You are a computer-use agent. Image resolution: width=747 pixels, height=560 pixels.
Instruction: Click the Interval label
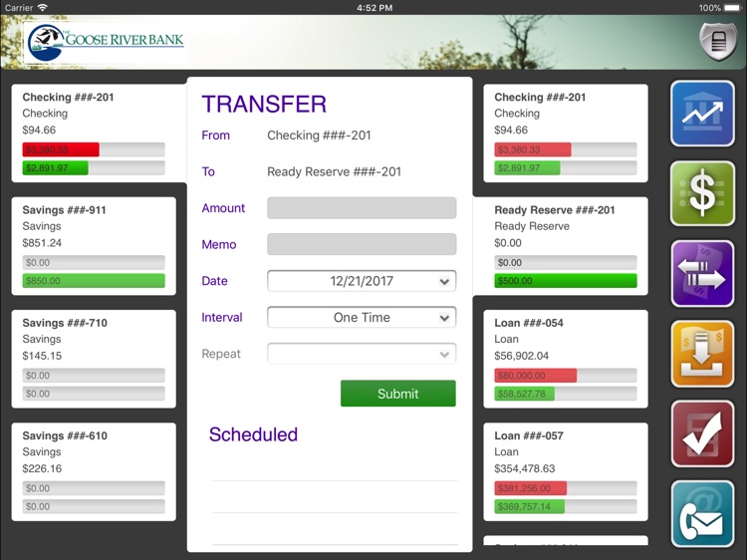click(x=222, y=318)
